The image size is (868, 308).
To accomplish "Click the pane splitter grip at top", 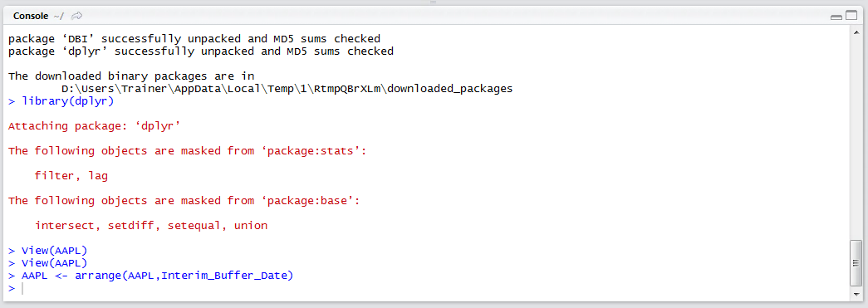I will (434, 2).
